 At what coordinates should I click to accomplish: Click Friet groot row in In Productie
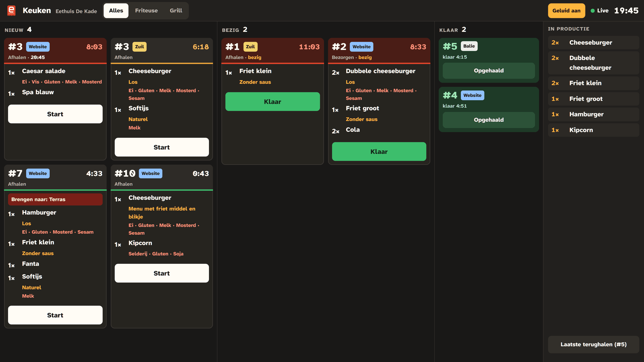click(593, 99)
